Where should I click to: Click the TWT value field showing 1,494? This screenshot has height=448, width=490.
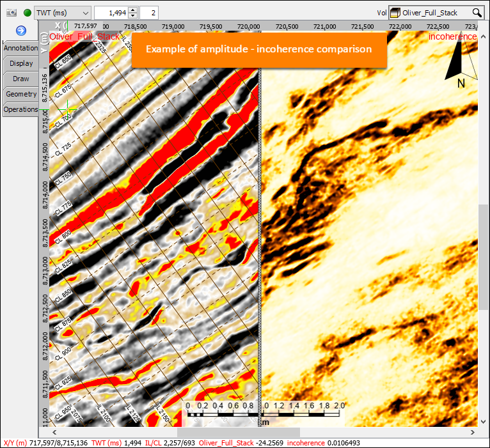coord(112,13)
